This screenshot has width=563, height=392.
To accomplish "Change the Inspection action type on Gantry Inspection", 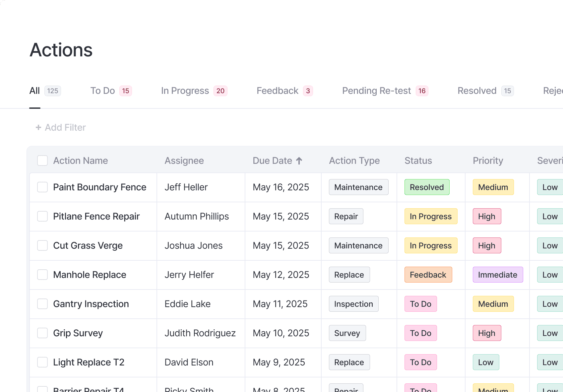I will (353, 304).
